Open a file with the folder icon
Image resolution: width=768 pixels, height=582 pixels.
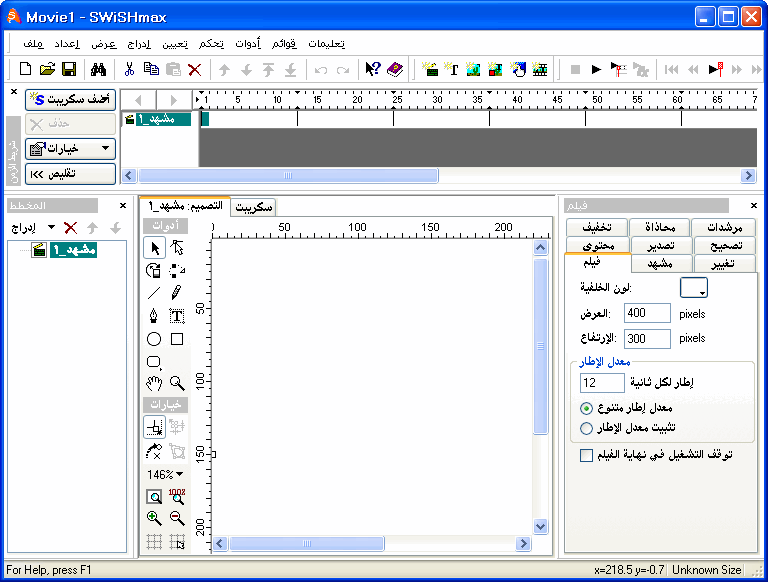point(47,69)
